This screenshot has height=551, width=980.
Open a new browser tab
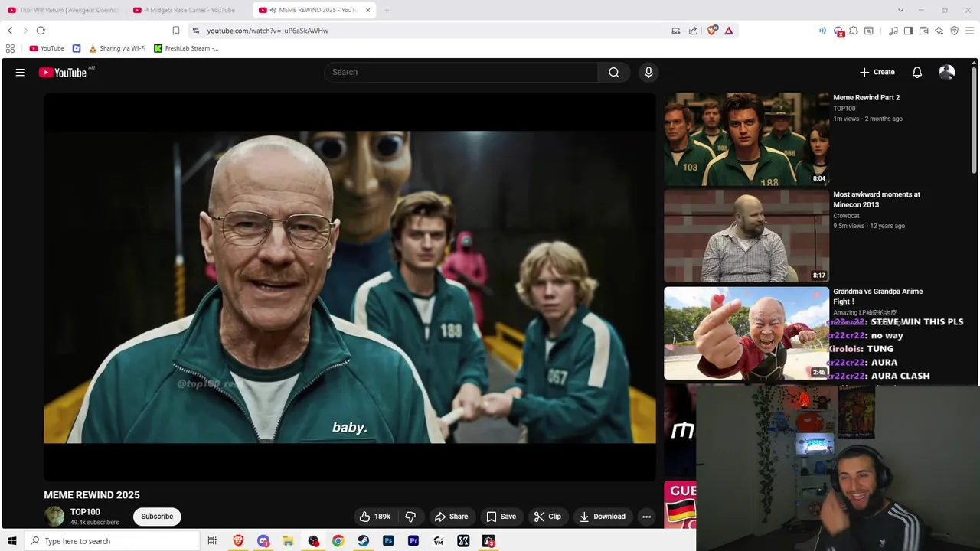[387, 10]
